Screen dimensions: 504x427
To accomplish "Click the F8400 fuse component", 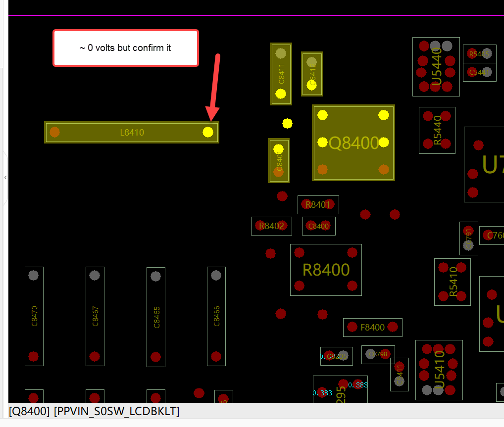I will point(372,328).
